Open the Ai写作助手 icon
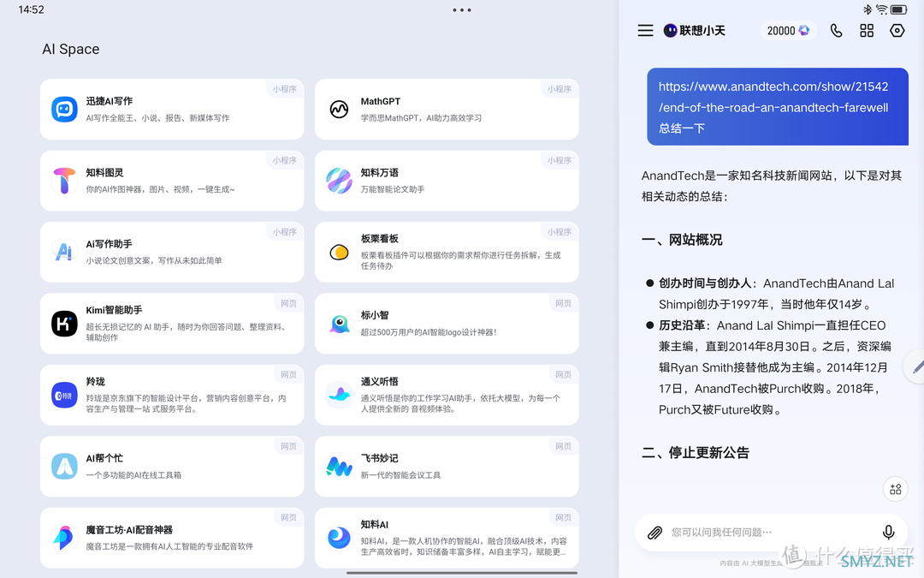 tap(64, 252)
